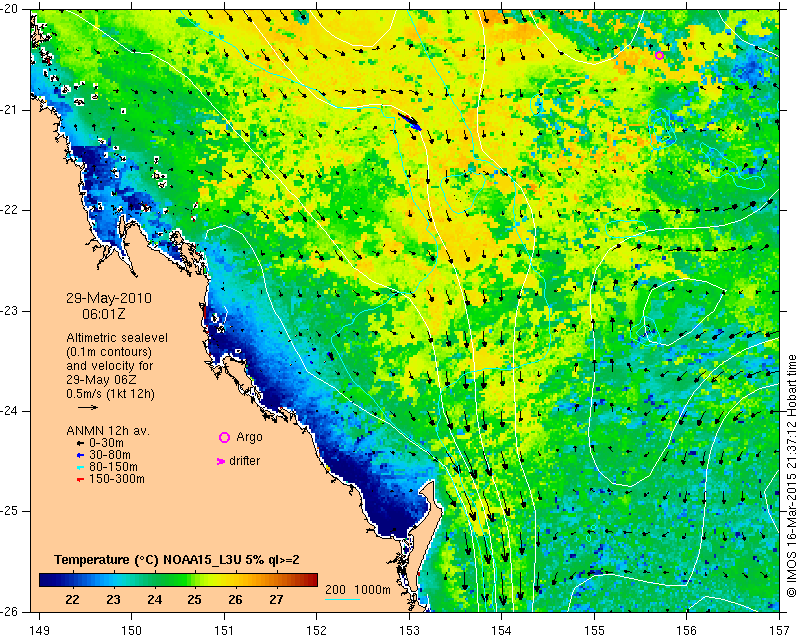Click longitude axis label 156
Screen dimensions: 800x640
click(x=687, y=630)
